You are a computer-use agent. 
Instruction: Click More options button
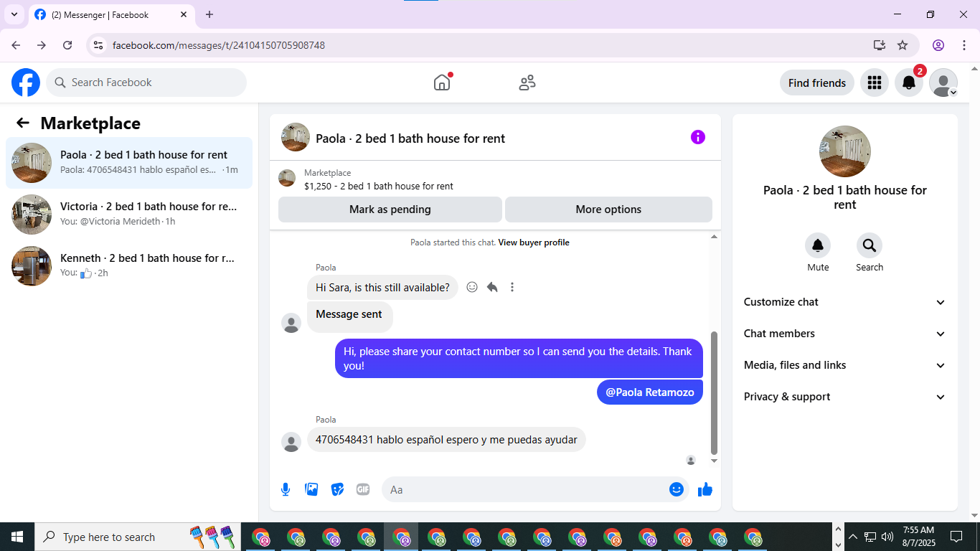tap(608, 209)
